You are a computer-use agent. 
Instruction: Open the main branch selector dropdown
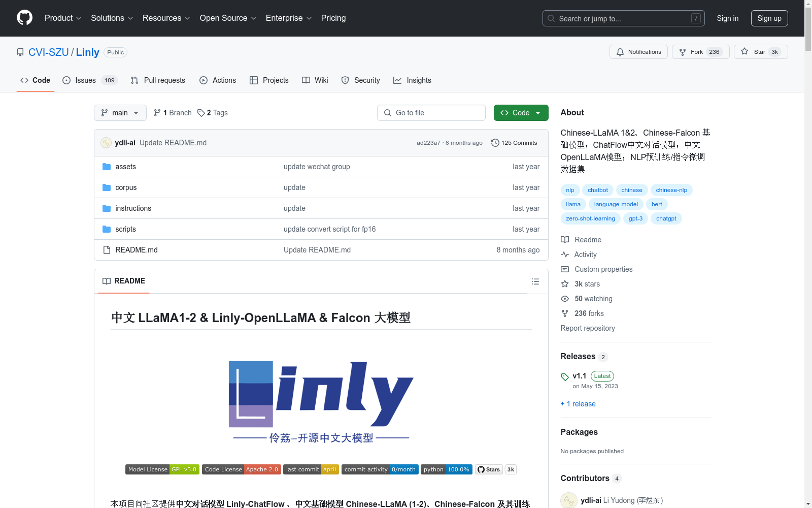[x=120, y=113]
